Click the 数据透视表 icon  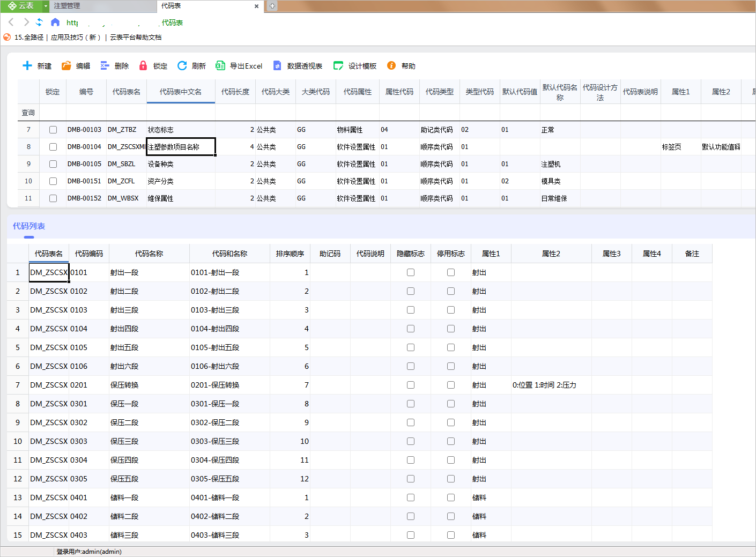coord(277,65)
